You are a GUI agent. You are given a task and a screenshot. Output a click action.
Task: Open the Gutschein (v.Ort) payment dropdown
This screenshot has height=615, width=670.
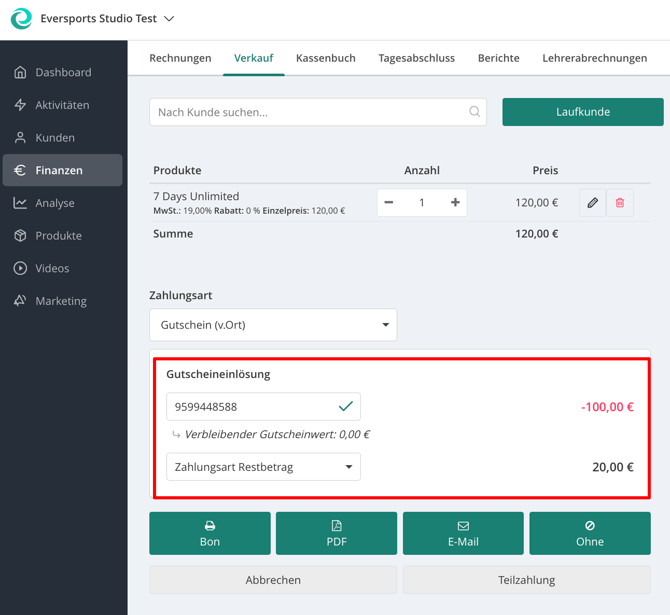273,325
